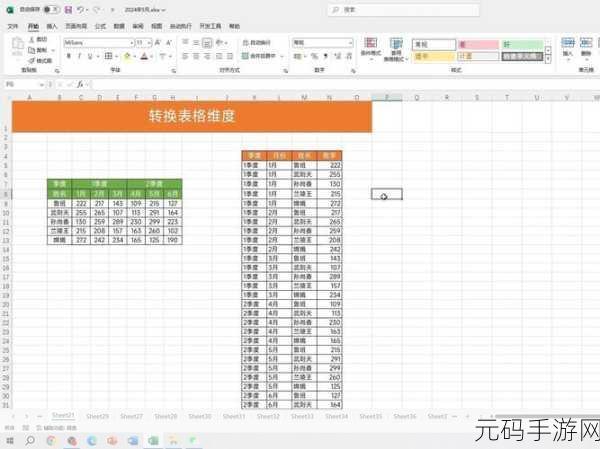Viewport: 600px width, 449px height.
Task: Apply the yellow Neutral cell style
Action: tap(434, 56)
